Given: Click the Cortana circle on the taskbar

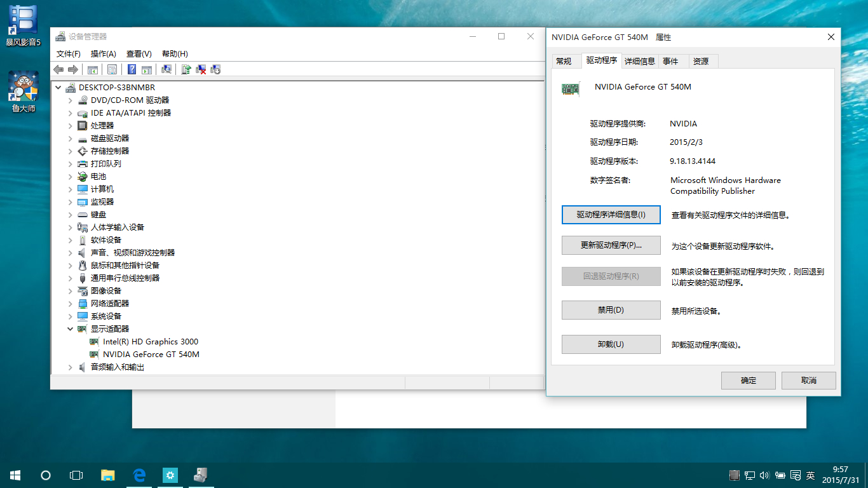Looking at the screenshot, I should [x=46, y=475].
